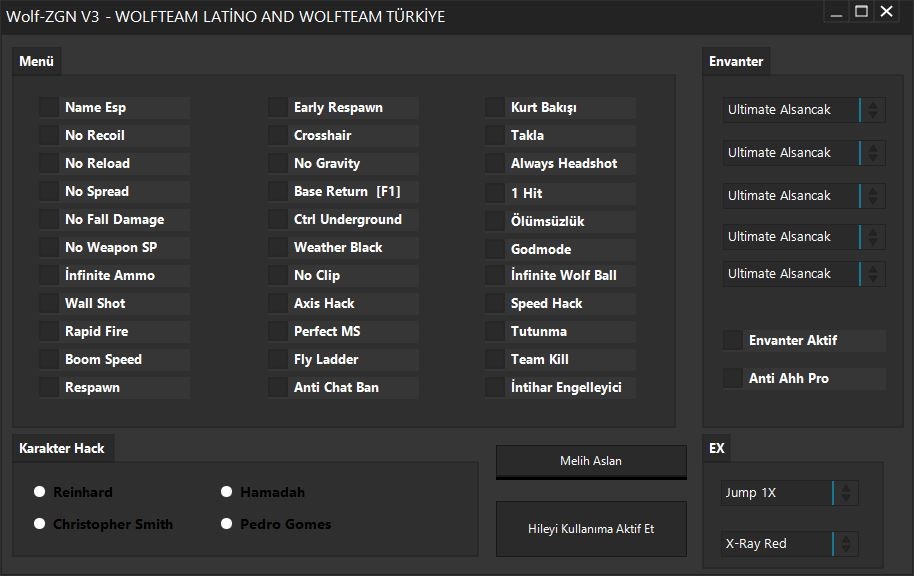This screenshot has height=576, width=914.
Task: Enable Ölümsüzlük checkbox
Action: [x=495, y=221]
